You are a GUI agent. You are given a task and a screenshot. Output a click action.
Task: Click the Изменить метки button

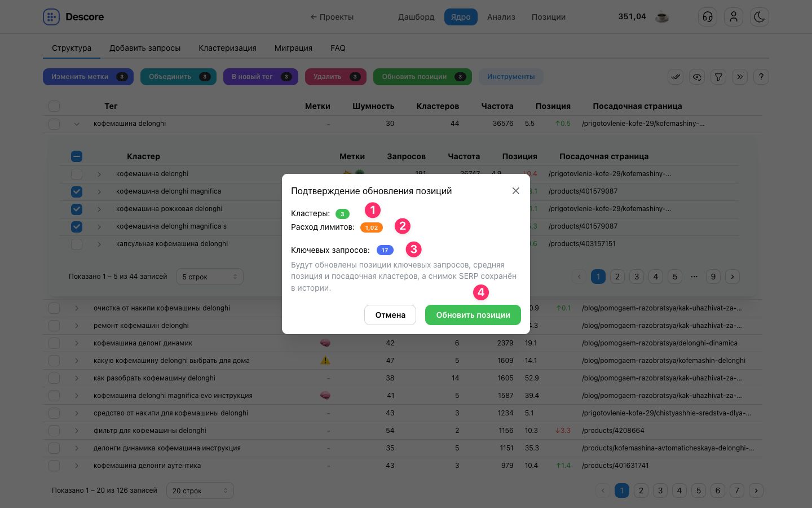pos(88,77)
